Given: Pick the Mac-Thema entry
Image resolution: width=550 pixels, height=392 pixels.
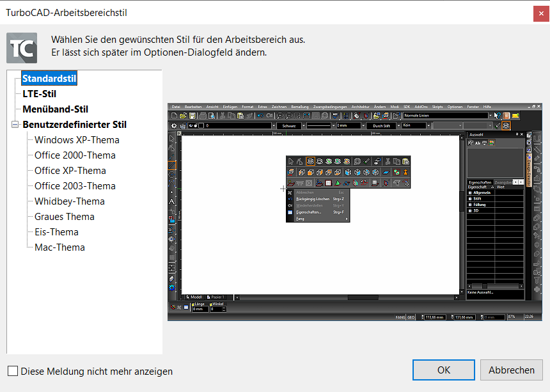Looking at the screenshot, I should point(59,247).
